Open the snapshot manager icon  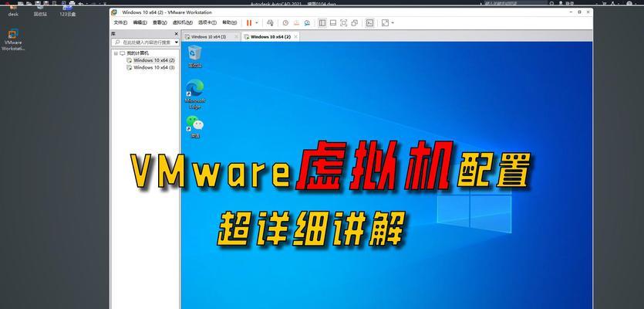tap(307, 23)
